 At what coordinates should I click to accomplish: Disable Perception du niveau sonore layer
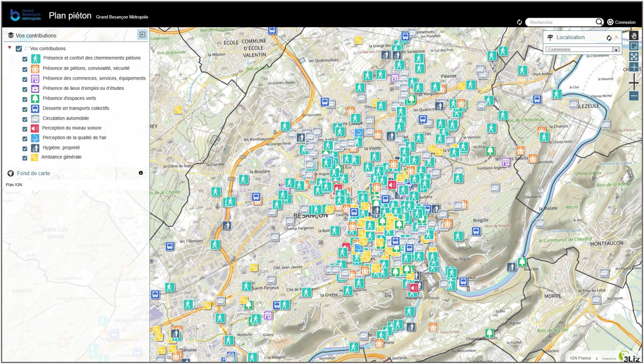click(x=25, y=129)
